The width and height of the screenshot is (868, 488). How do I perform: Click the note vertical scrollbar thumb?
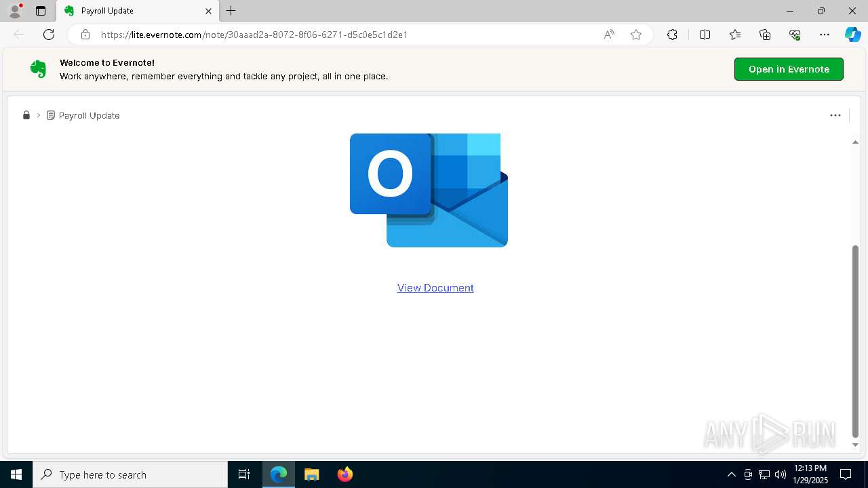point(855,341)
